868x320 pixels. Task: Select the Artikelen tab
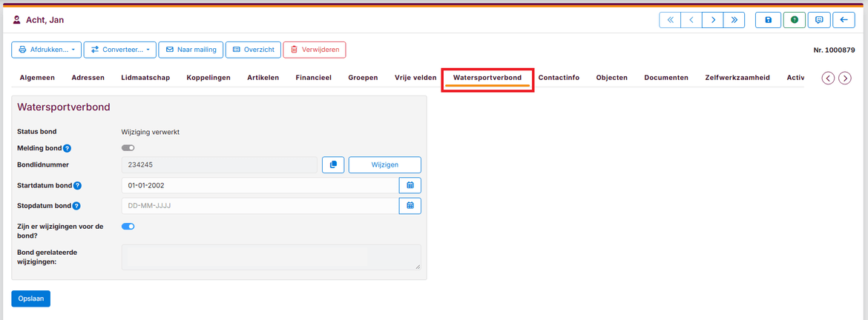coord(263,78)
